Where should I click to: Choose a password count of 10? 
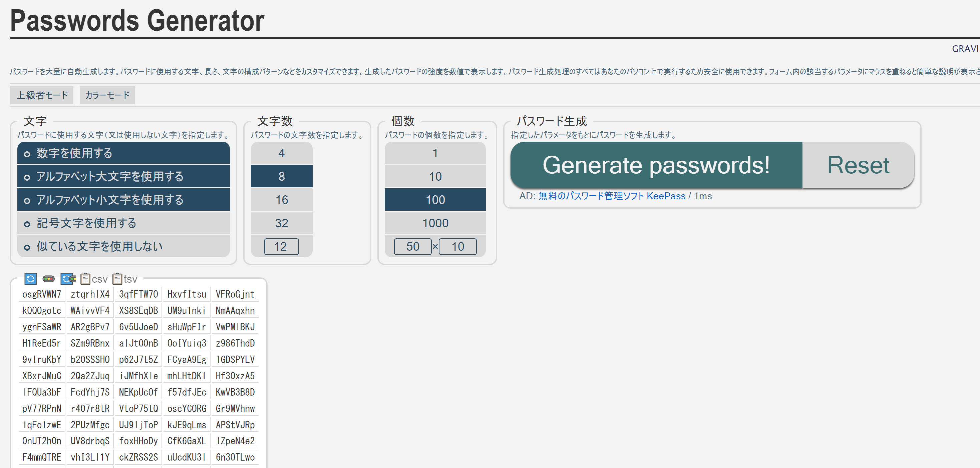[x=435, y=176]
